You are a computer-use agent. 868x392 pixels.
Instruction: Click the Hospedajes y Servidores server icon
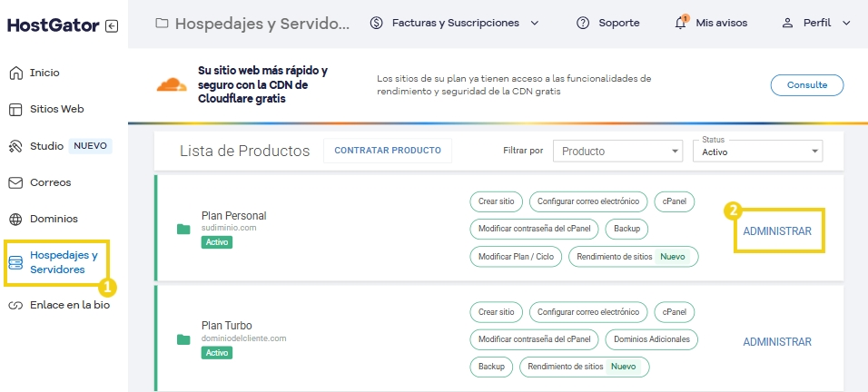point(16,262)
